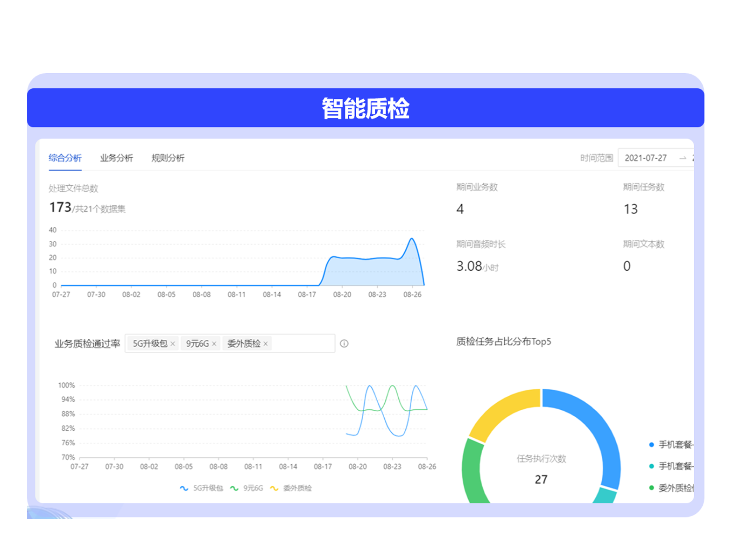Click the start date field 2021-07-27

(x=646, y=158)
